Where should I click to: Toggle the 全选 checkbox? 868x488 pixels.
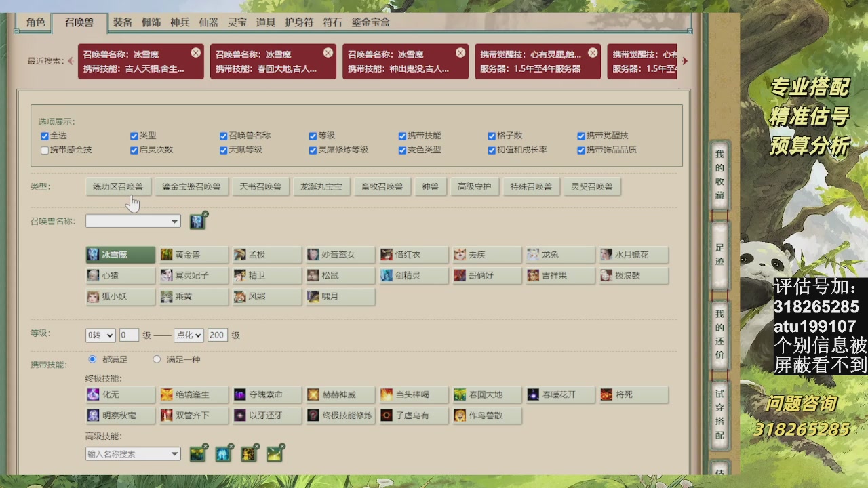[x=45, y=136]
